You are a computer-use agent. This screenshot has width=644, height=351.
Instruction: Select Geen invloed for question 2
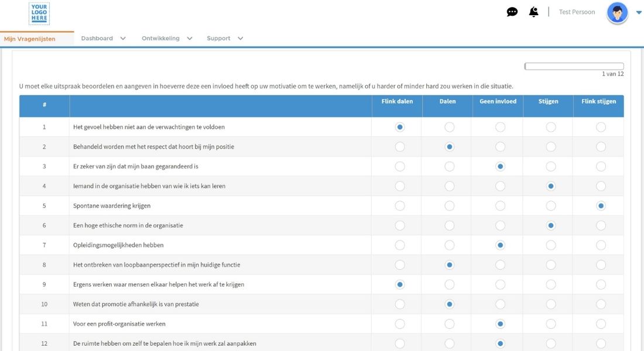[500, 147]
